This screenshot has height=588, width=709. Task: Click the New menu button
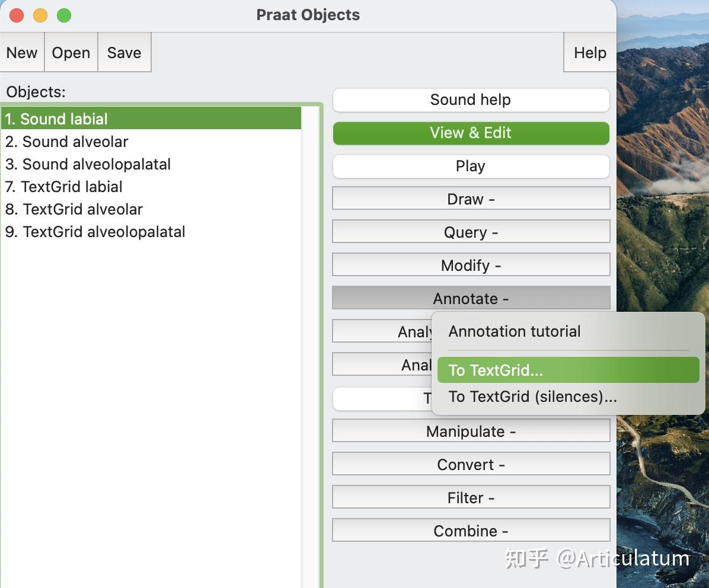point(22,53)
